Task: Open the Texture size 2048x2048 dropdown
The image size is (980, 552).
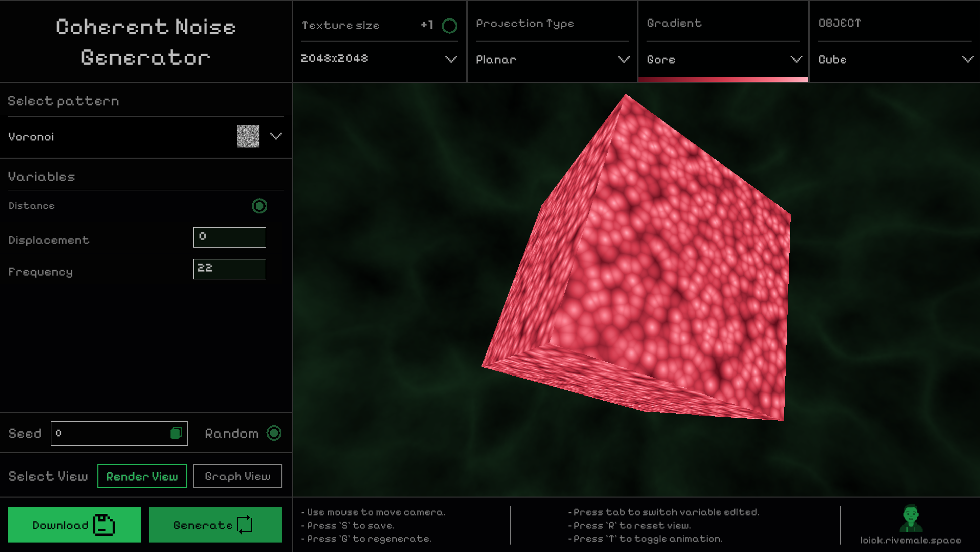Action: [379, 59]
